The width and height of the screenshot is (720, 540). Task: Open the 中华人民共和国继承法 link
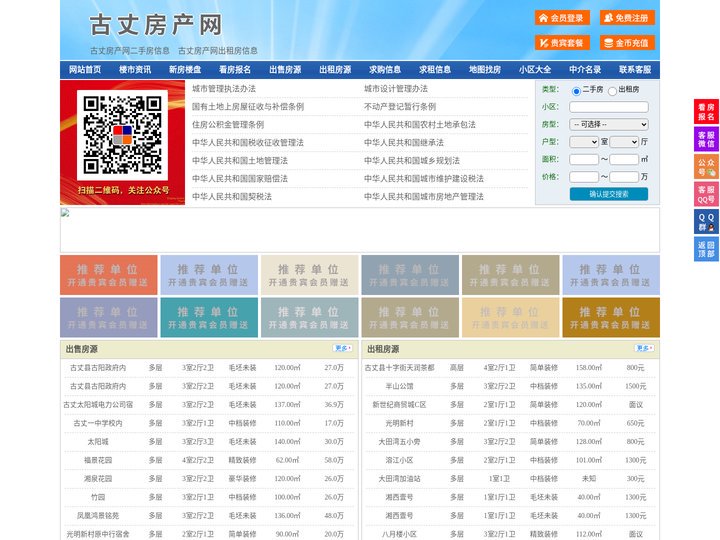click(x=404, y=142)
